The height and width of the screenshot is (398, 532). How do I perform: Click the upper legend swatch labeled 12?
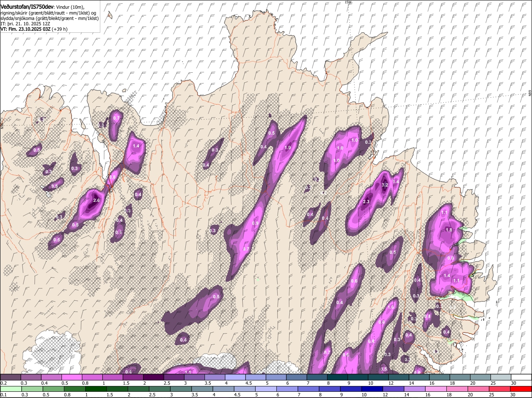[x=399, y=377]
